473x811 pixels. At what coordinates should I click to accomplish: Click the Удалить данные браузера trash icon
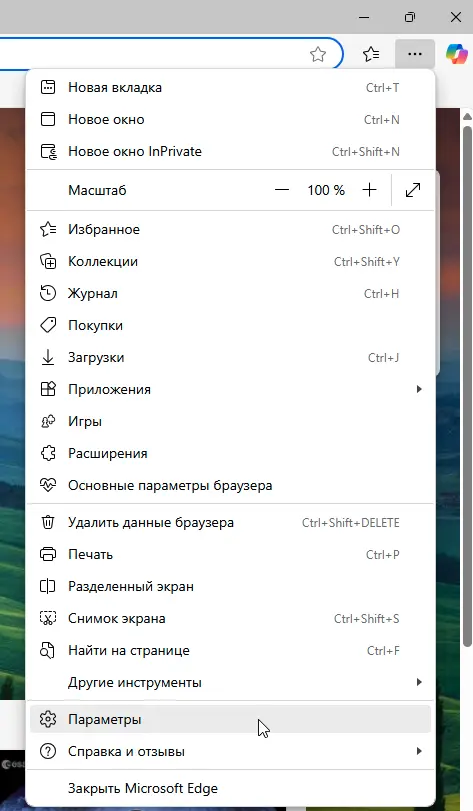point(48,522)
